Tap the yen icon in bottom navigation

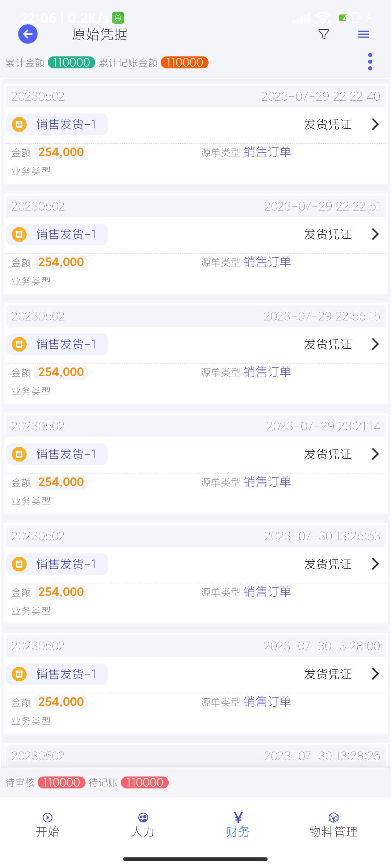pos(238,817)
